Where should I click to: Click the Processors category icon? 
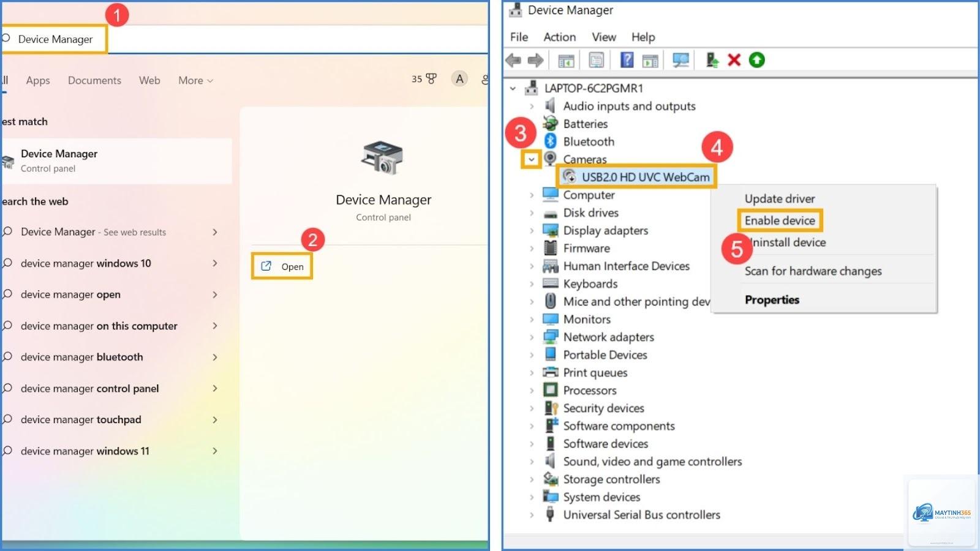tap(550, 390)
